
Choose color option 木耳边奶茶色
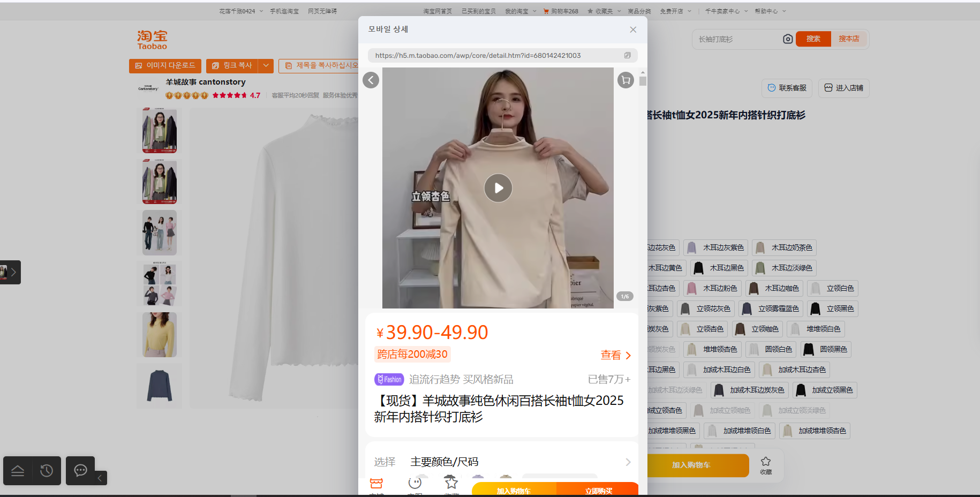pos(784,247)
